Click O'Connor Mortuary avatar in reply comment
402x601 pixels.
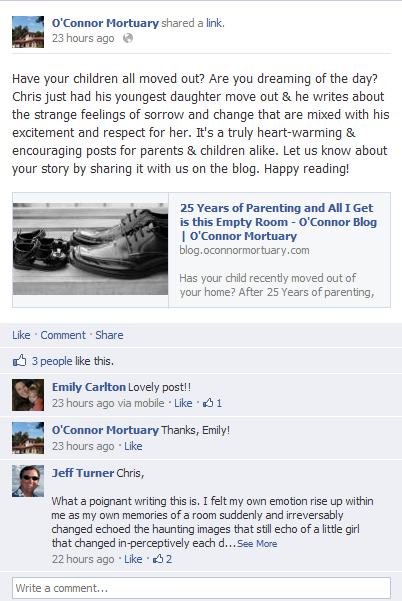click(28, 438)
